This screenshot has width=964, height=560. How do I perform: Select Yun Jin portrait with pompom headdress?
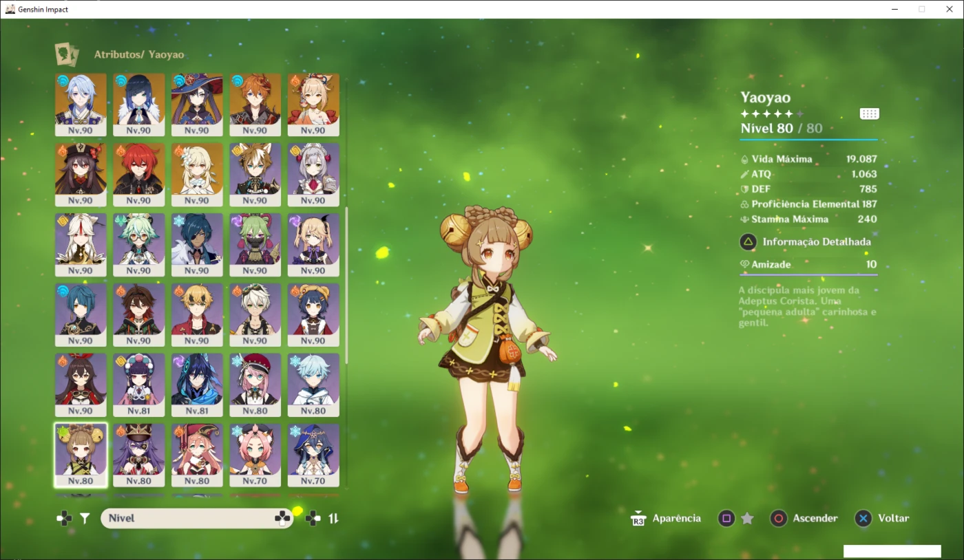[138, 385]
